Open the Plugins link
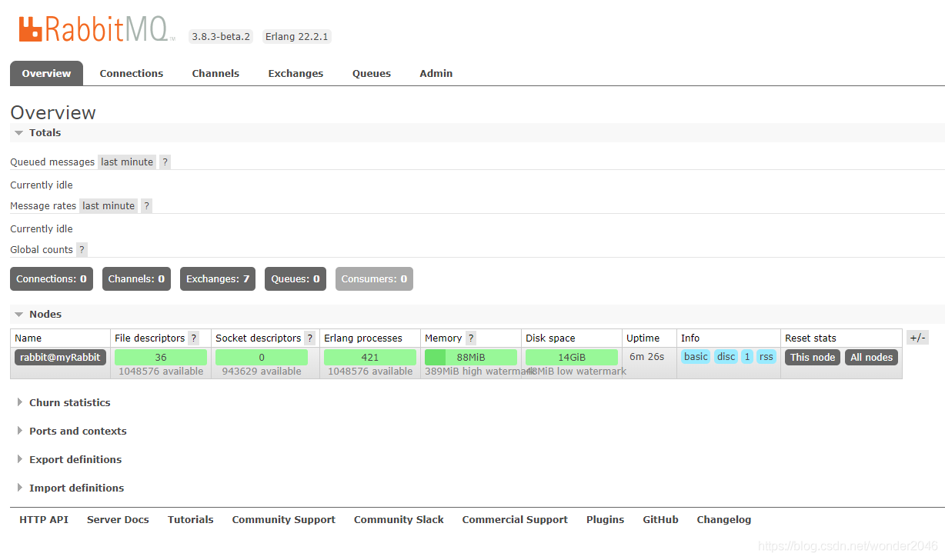 point(606,520)
